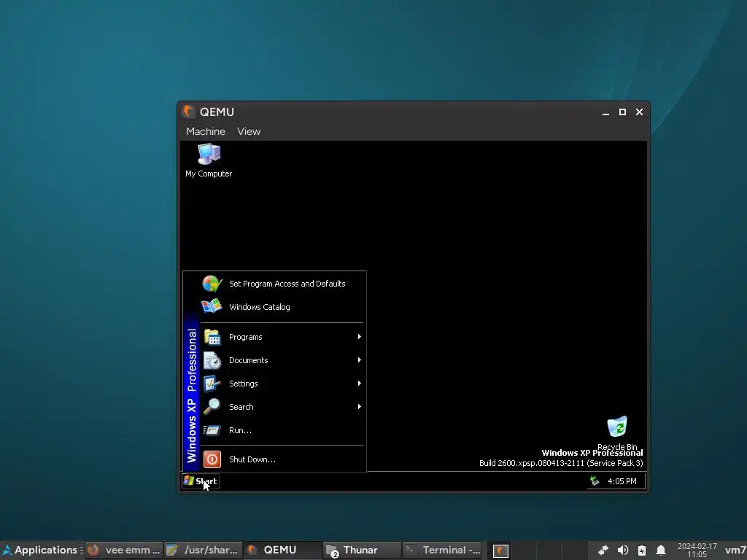Minimize the QEMU window

605,112
